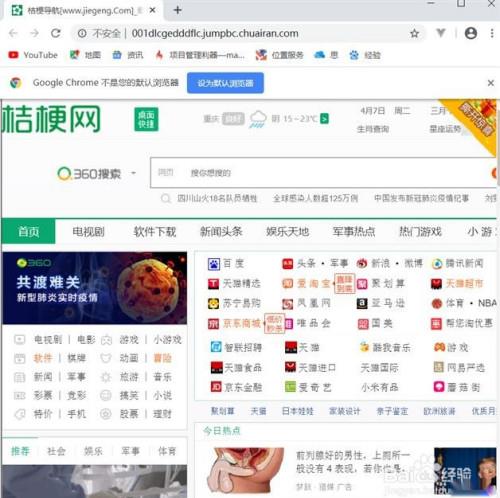Open the Chrome profile avatar icon
500x498 pixels.
(x=471, y=33)
